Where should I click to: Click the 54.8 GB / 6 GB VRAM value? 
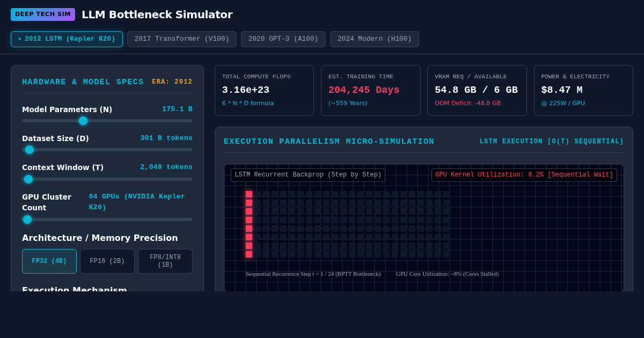pos(476,90)
